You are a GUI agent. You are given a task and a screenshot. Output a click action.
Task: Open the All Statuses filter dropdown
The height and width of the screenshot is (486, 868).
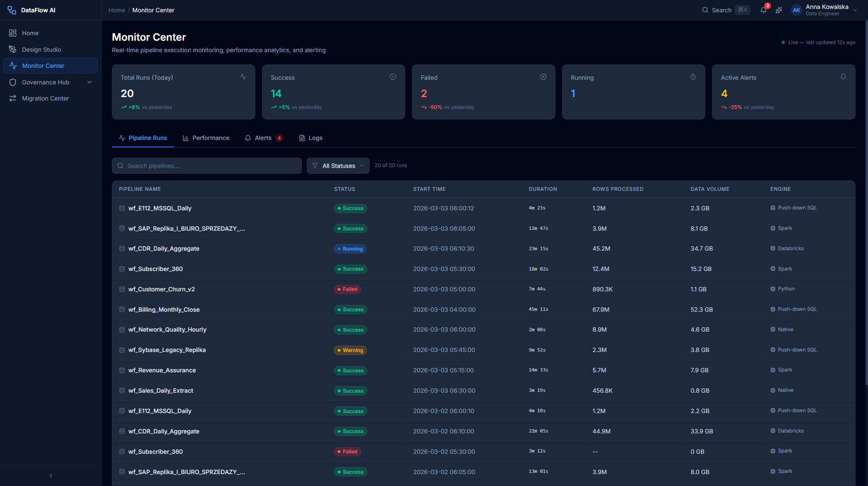click(x=338, y=166)
